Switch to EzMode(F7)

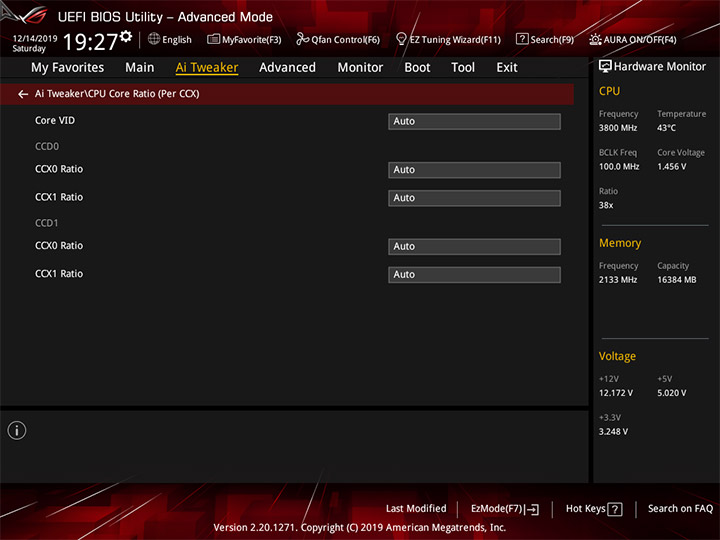click(505, 509)
